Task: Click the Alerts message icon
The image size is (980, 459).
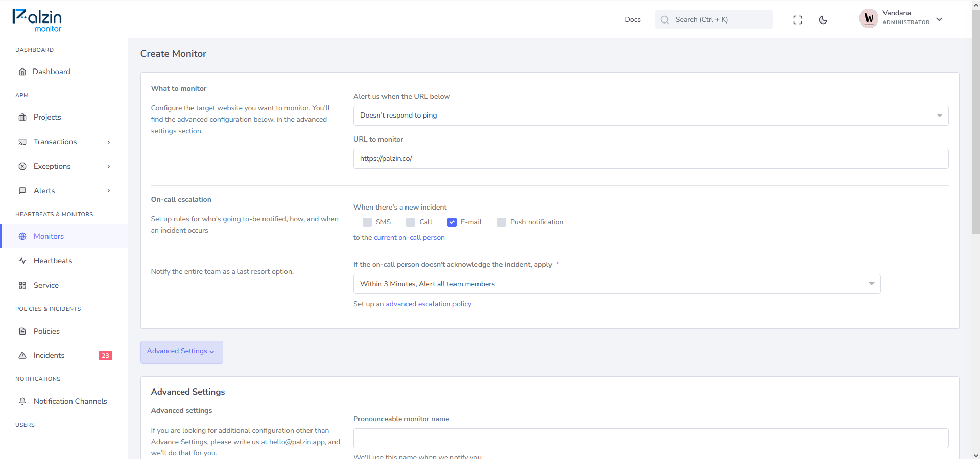Action: (22, 191)
